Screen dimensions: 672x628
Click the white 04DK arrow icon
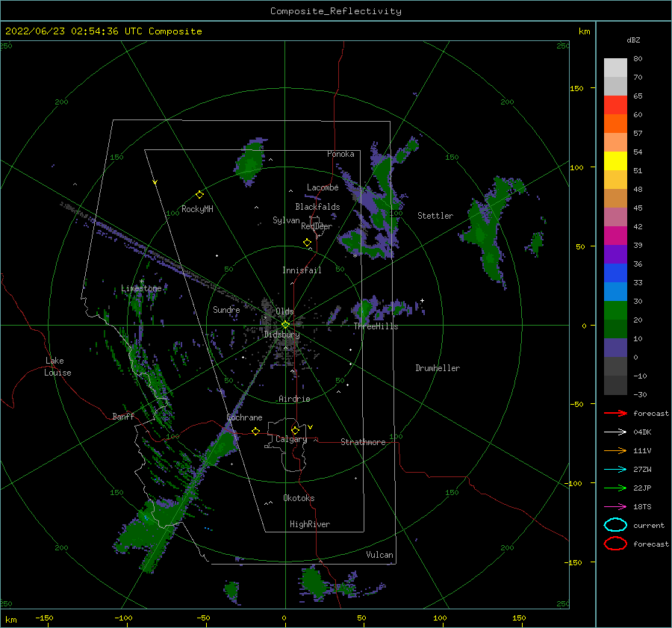615,432
